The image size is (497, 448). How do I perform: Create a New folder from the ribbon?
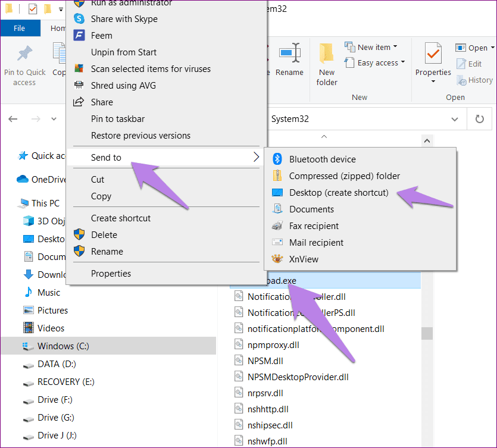326,64
